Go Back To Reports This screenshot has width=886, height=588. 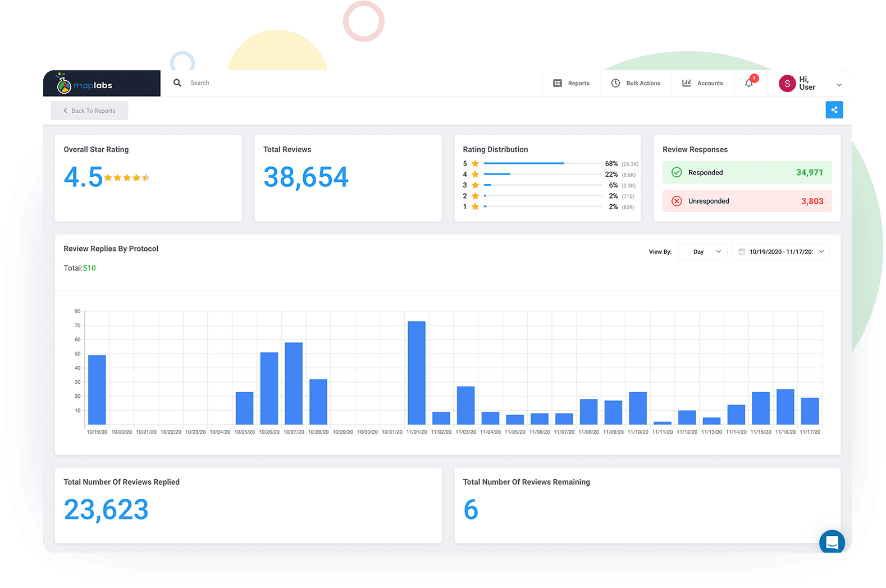(x=90, y=111)
